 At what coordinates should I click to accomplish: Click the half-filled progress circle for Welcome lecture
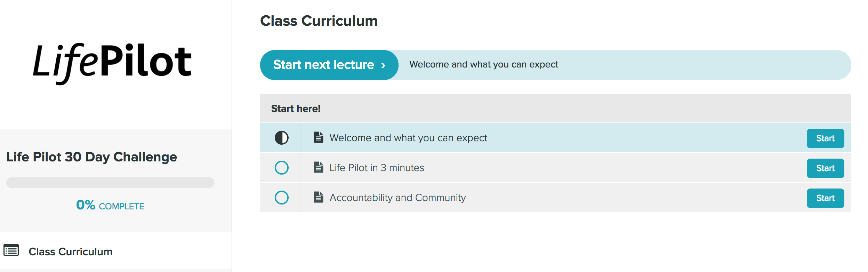[282, 138]
